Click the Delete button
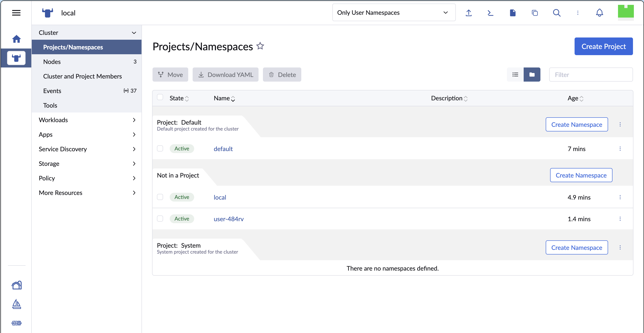Screen dimensions: 644x333 282,75
